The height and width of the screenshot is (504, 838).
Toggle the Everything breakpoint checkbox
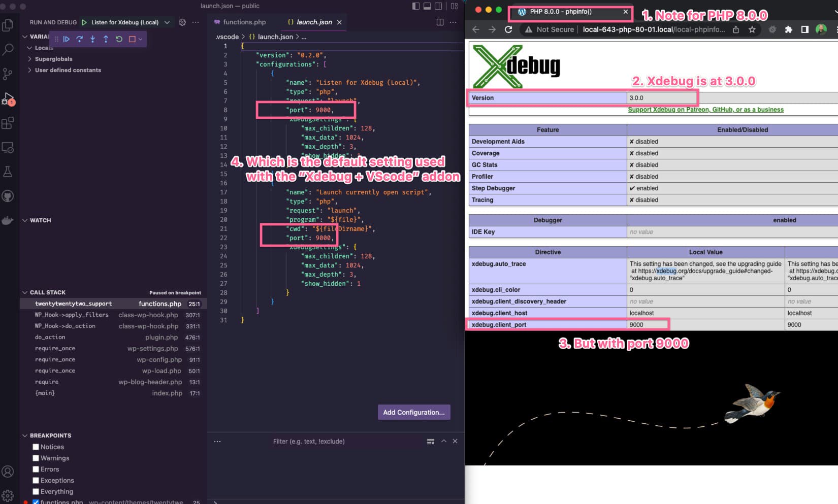click(x=36, y=492)
